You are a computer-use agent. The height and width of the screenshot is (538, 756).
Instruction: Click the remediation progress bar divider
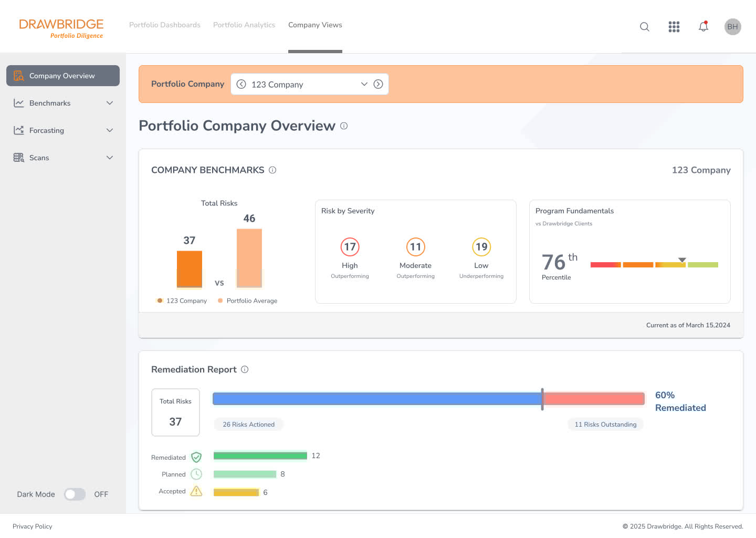tap(542, 399)
